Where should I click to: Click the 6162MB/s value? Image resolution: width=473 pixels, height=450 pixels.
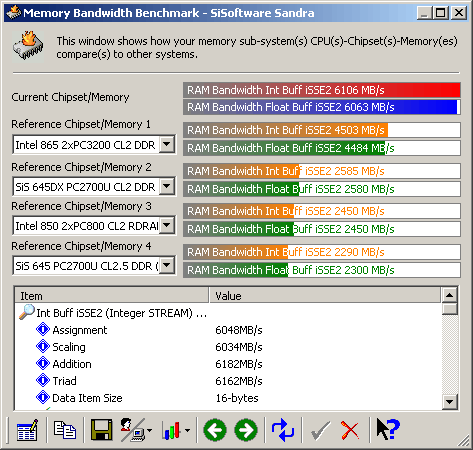tap(239, 381)
